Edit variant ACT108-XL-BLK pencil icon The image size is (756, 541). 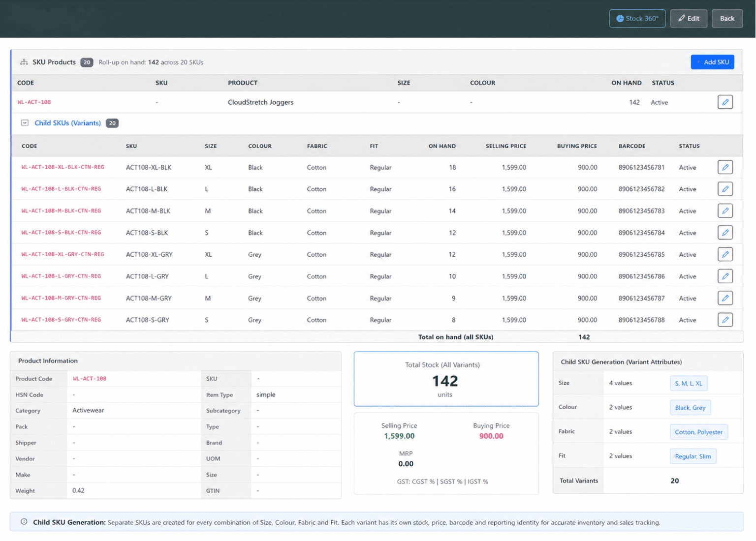725,167
